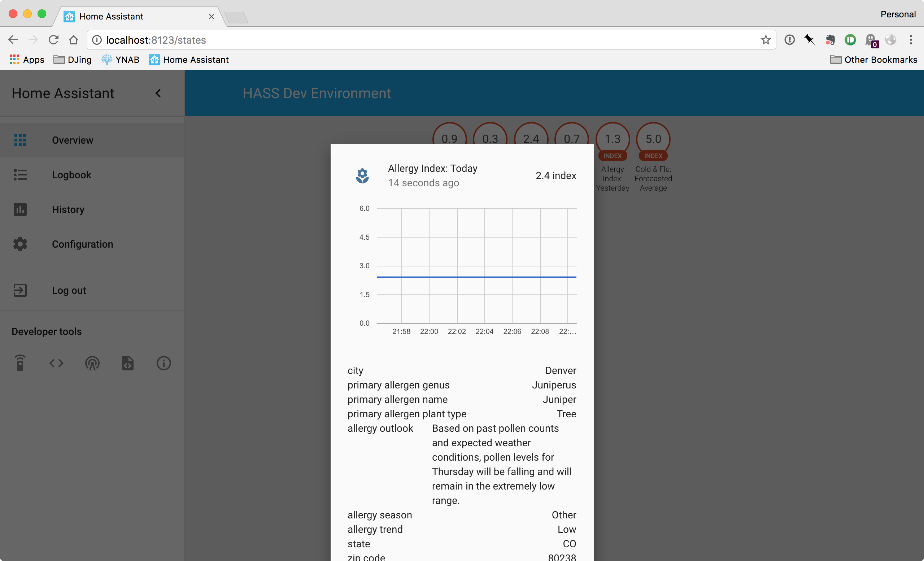924x561 pixels.
Task: Open the Allergy Index Yesterday 1.3 badge
Action: tap(613, 157)
